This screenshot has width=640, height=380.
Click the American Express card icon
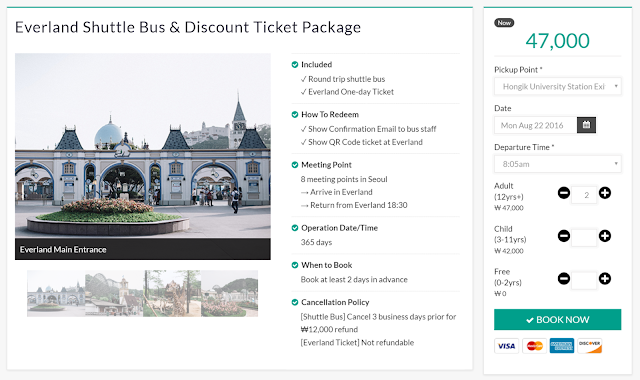coord(562,346)
